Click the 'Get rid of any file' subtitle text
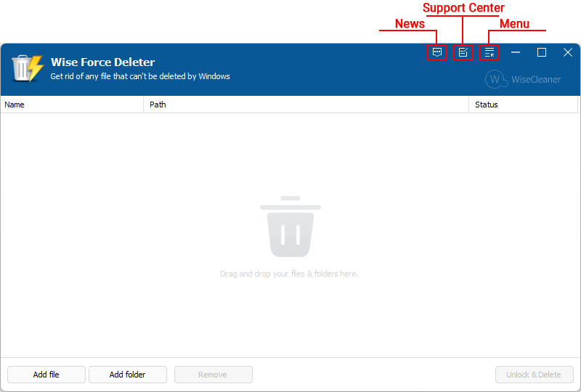 (x=140, y=76)
